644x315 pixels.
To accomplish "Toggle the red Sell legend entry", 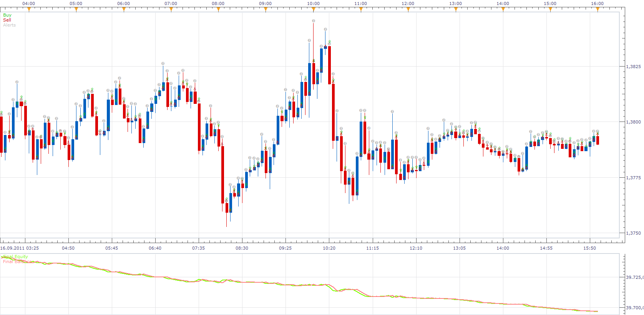I will 7,20.
